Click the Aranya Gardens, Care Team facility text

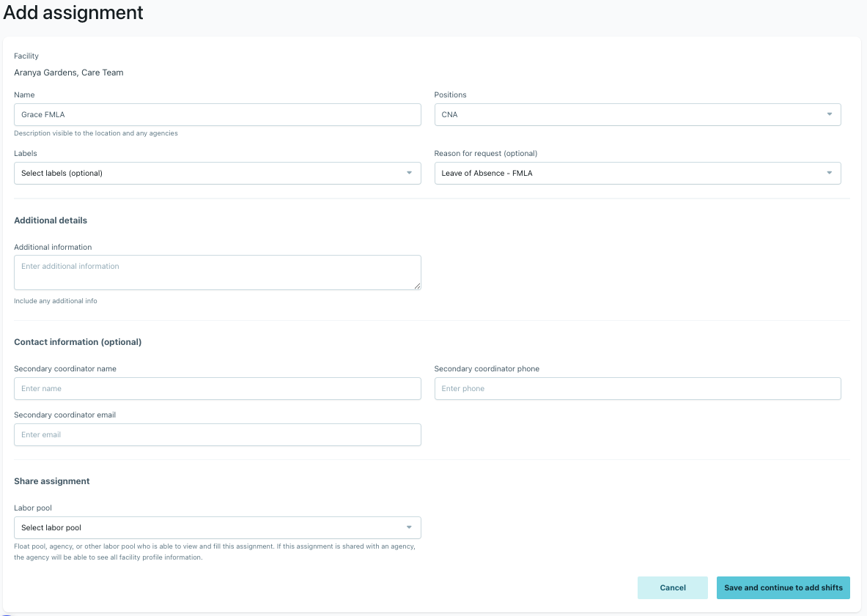(69, 73)
